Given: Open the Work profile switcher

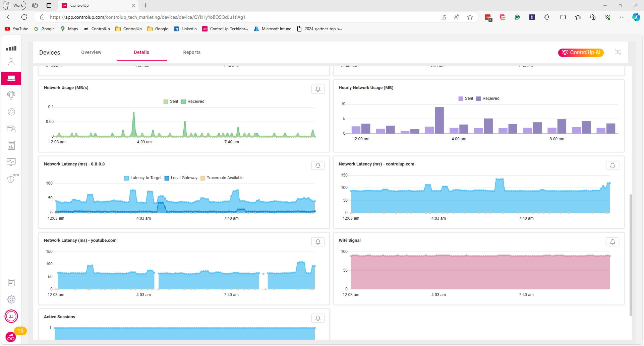Looking at the screenshot, I should [x=14, y=5].
